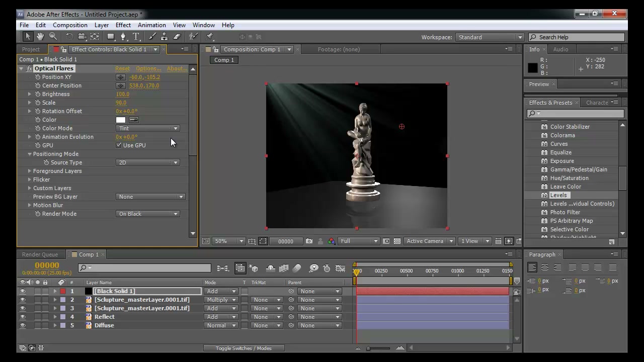Select the Clone Stamp tool

click(164, 37)
